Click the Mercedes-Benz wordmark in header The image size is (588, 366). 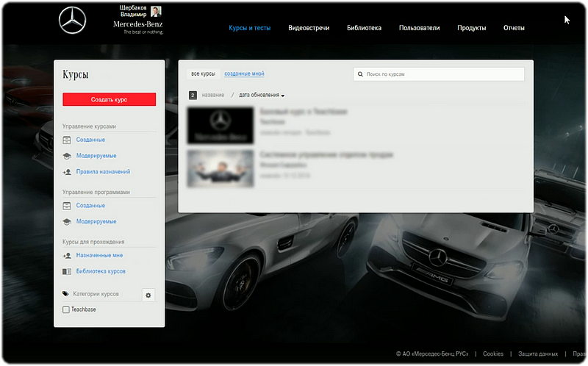(138, 24)
